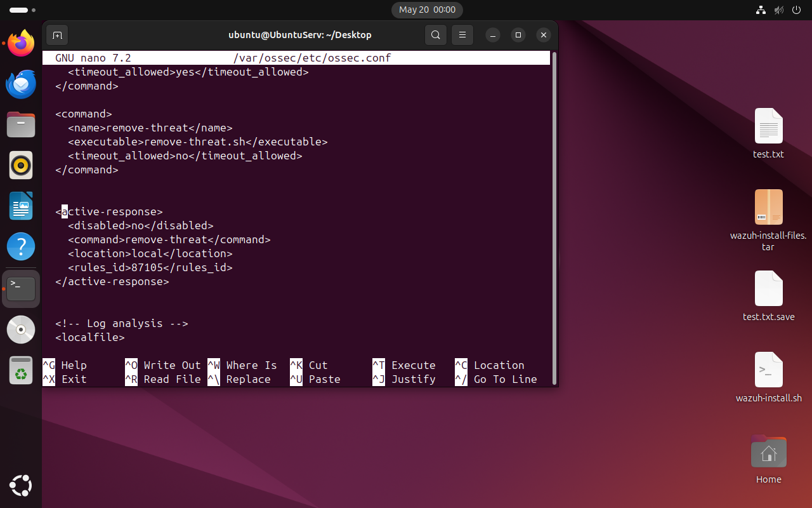812x508 pixels.
Task: Select the wazuh-install-files.tar archive on desktop
Action: coord(769,220)
